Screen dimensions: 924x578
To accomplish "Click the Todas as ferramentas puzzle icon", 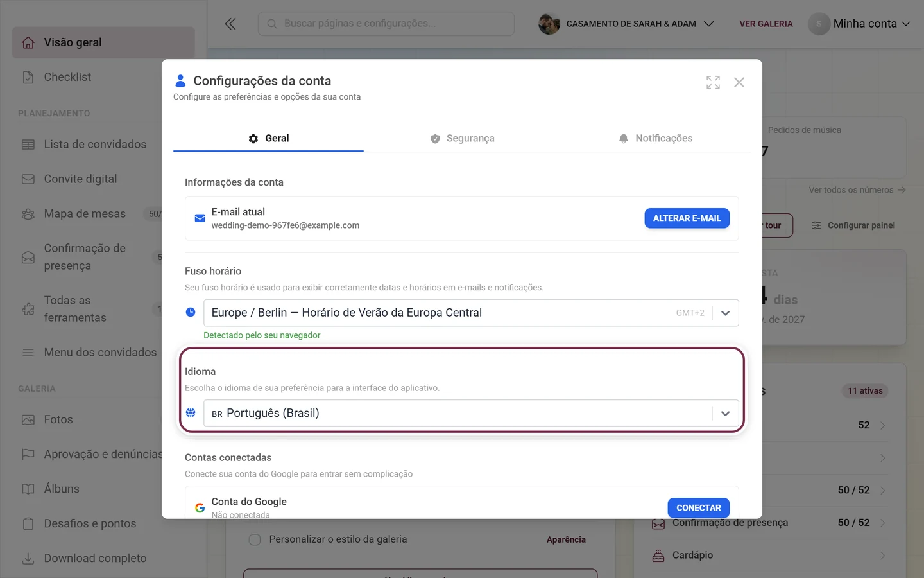I will 28,310.
